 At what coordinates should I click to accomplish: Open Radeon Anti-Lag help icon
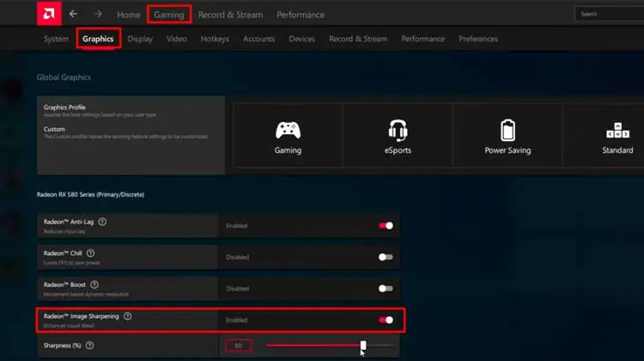(102, 222)
